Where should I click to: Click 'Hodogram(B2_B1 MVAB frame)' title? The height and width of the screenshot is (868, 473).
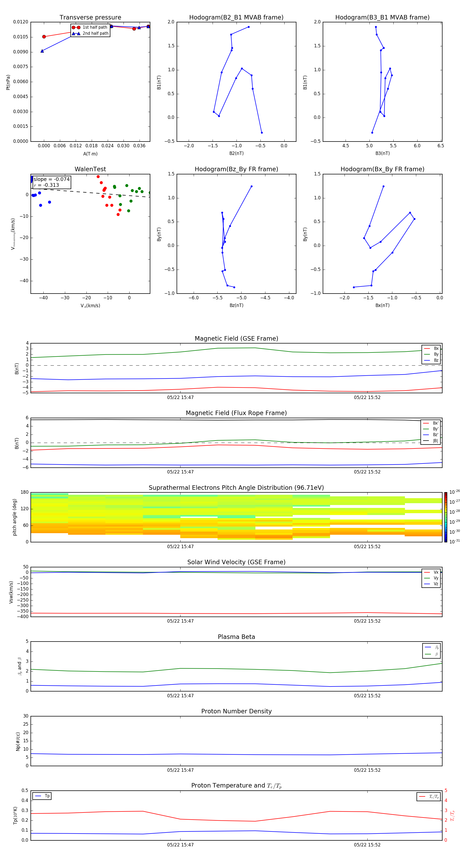click(236, 18)
